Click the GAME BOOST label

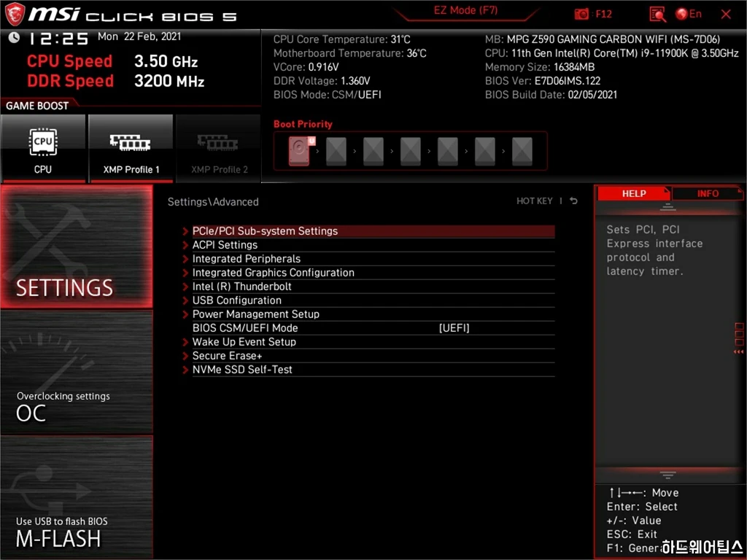[37, 106]
